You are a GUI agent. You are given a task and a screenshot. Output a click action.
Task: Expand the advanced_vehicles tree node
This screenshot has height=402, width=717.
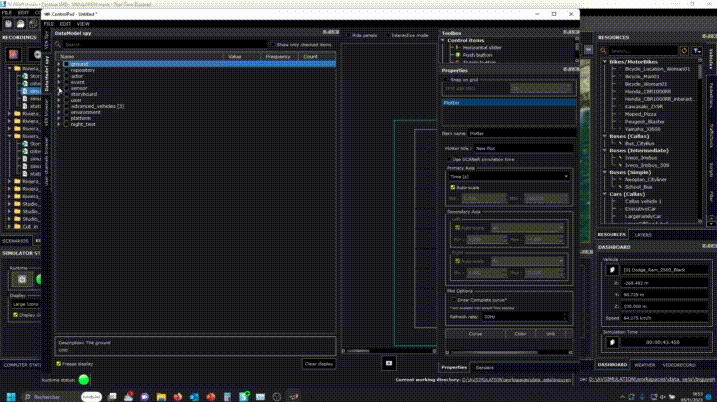click(x=59, y=106)
